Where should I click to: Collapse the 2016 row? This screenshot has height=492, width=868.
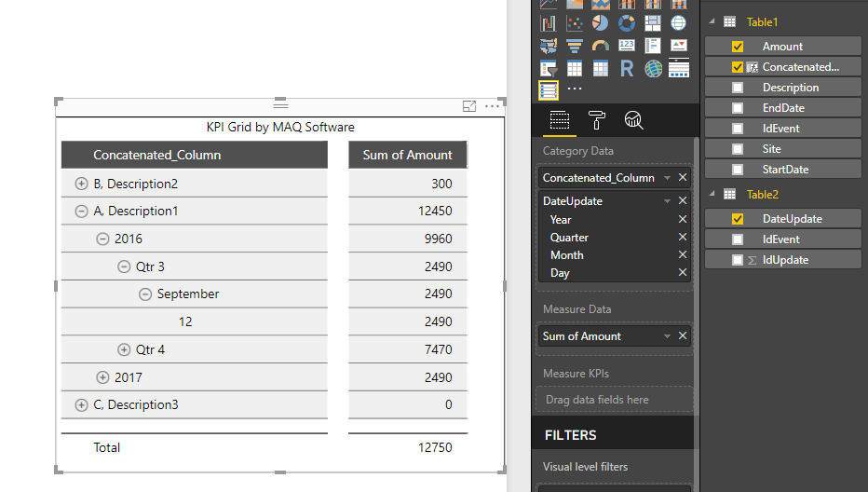pos(102,239)
